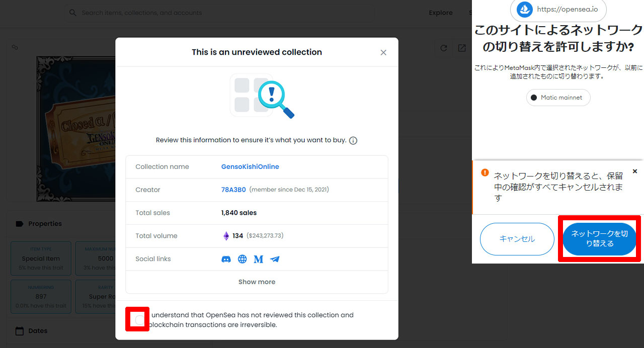
Task: Expand the Dates section
Action: pyautogui.click(x=38, y=331)
